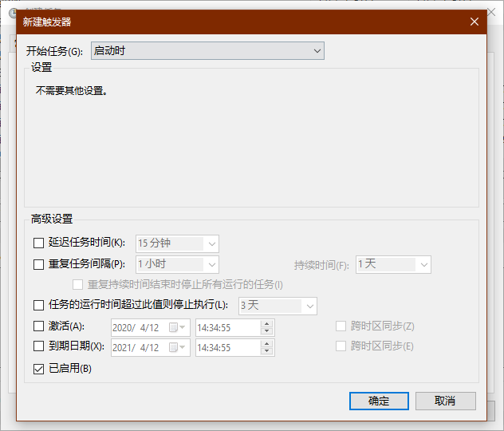Increase the 到期日期 time with up spinner

tap(267, 344)
